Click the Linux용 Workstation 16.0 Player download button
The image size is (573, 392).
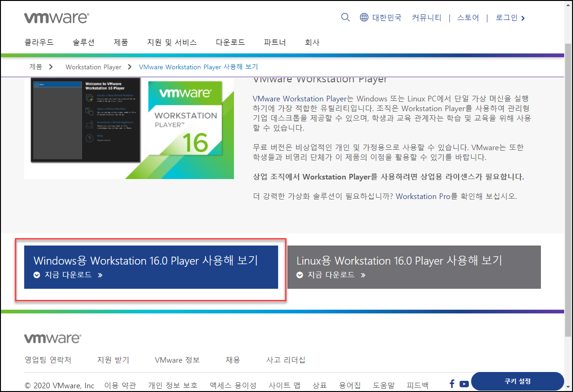click(x=414, y=267)
